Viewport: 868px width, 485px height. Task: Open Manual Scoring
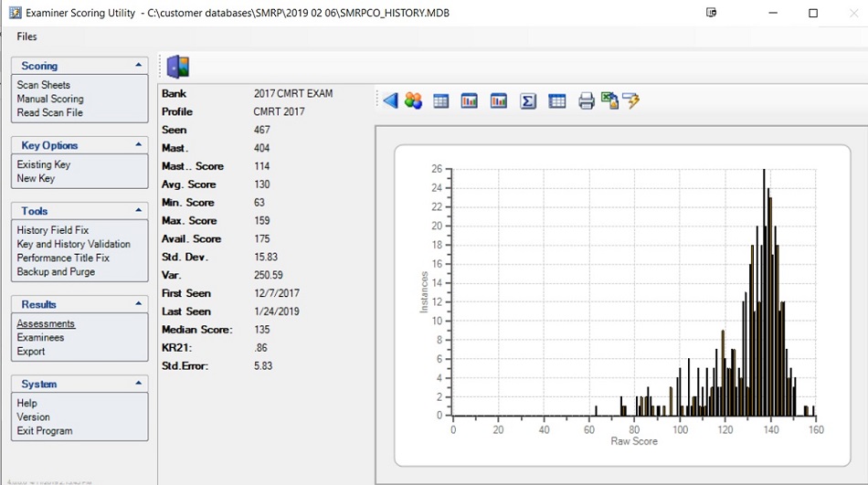tap(50, 99)
